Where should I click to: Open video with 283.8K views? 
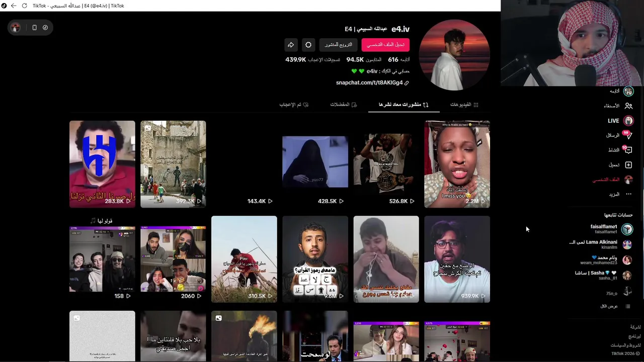point(102,164)
